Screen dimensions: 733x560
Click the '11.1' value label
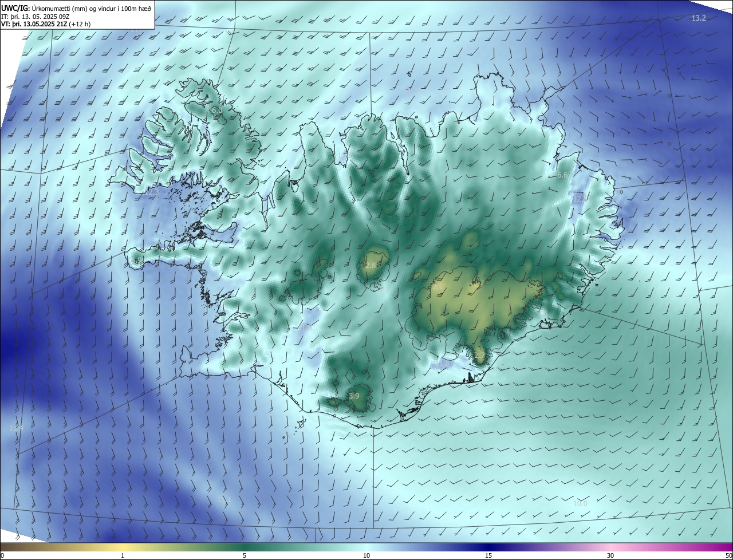223,500
